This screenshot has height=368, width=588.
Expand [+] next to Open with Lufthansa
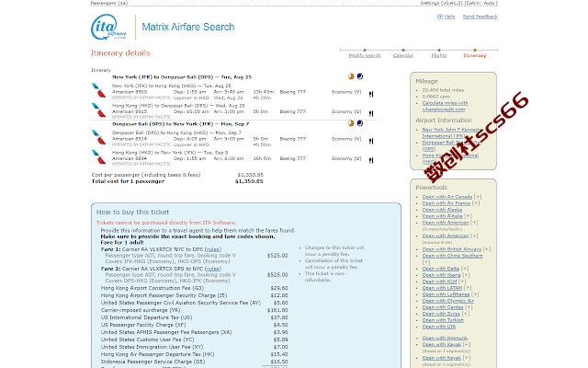(475, 294)
